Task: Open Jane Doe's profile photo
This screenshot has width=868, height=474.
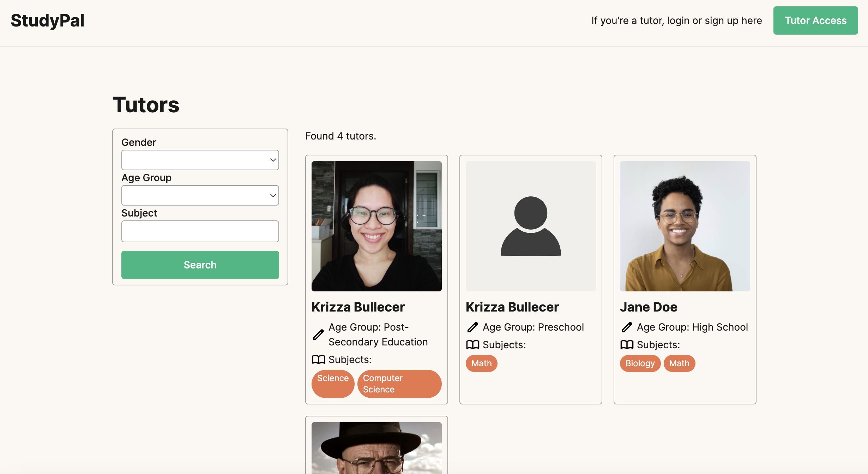Action: point(685,226)
